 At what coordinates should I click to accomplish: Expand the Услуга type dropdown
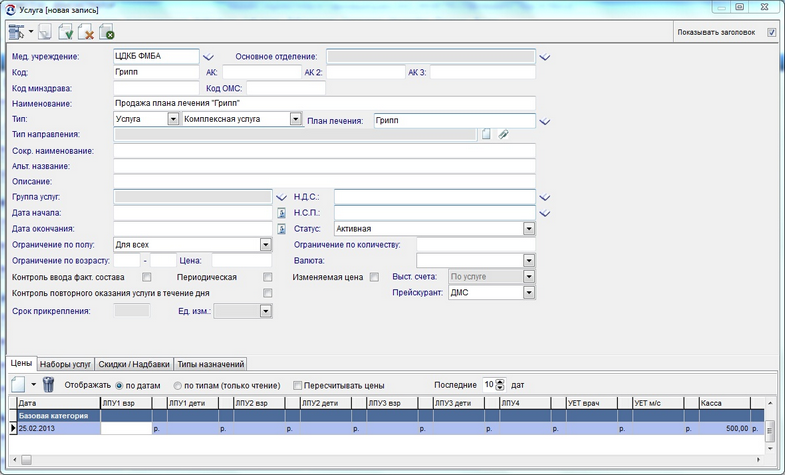tap(173, 119)
